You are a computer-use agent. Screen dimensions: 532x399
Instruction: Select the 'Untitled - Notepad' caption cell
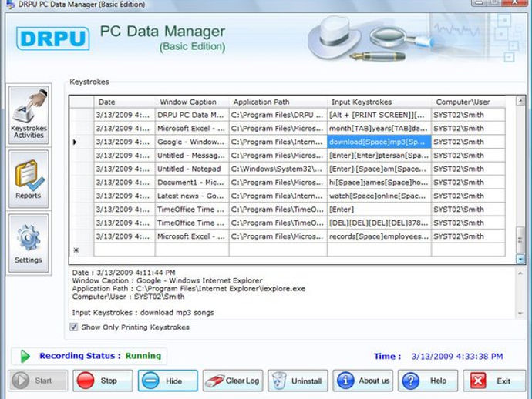point(192,169)
